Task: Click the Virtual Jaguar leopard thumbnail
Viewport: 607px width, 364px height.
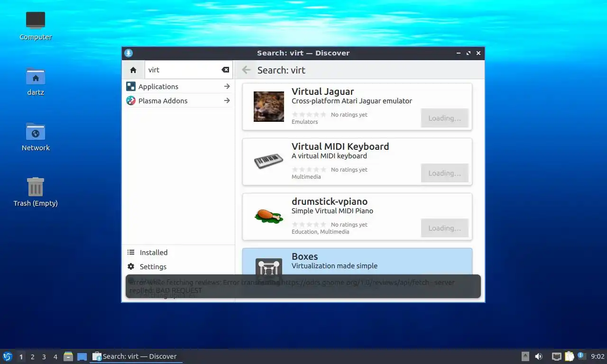Action: [269, 107]
